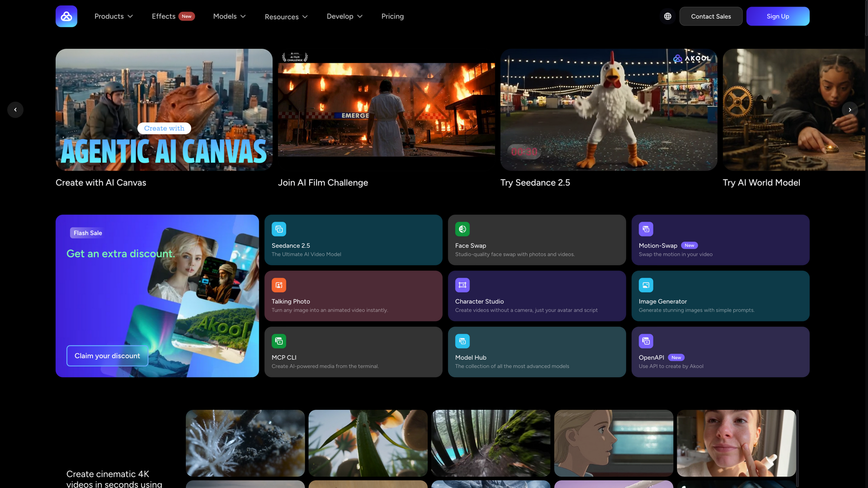Select the skincare woman video thumbnail

[736, 443]
